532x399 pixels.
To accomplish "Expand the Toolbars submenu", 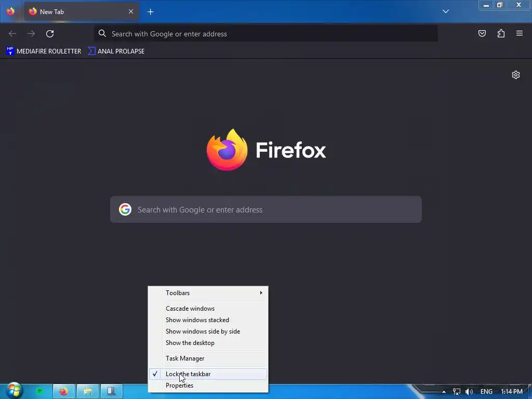I will (208, 293).
